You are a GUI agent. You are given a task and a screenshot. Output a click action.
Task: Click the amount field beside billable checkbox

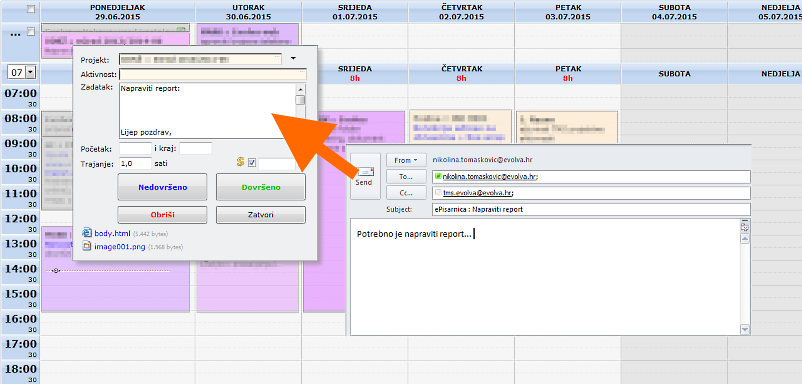[x=277, y=164]
